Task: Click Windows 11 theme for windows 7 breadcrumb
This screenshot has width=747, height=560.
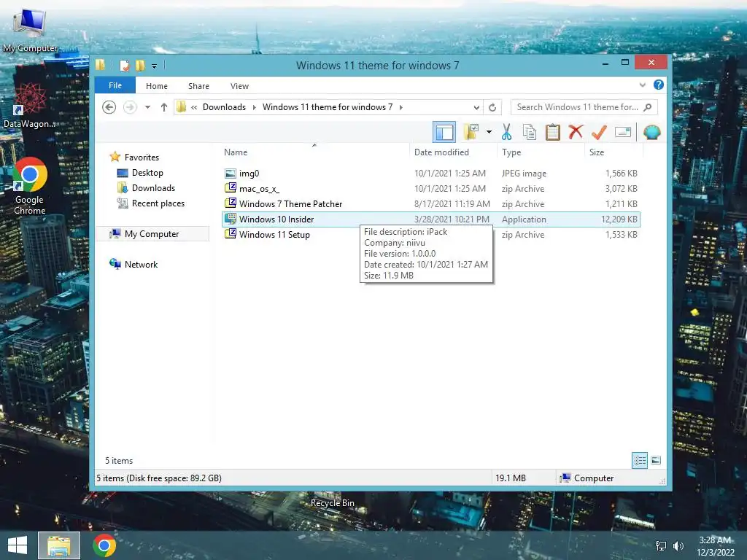Action: [328, 107]
